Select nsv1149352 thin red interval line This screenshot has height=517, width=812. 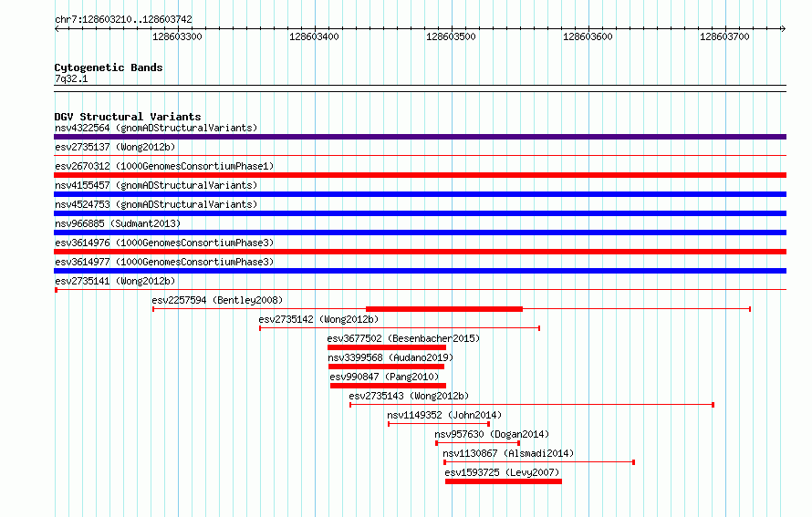439,424
